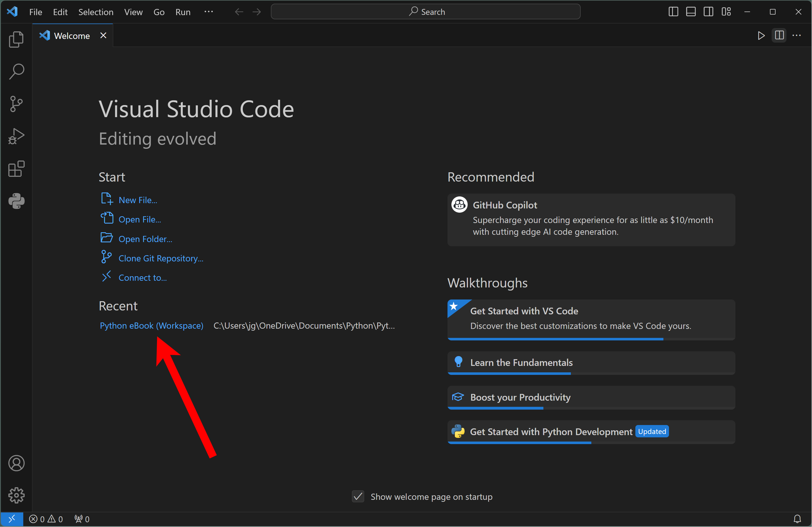Open the Search view in activity bar

tap(16, 72)
